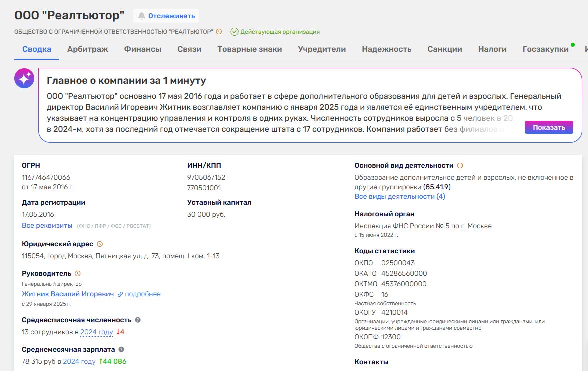Click clock icon beside full company name

(x=219, y=32)
